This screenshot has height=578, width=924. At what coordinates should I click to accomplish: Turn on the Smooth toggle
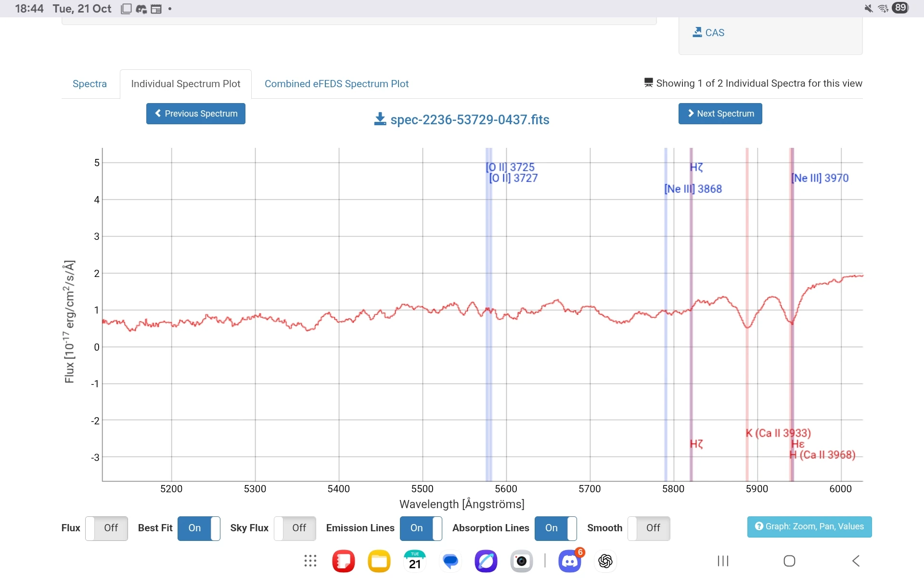[x=649, y=528]
